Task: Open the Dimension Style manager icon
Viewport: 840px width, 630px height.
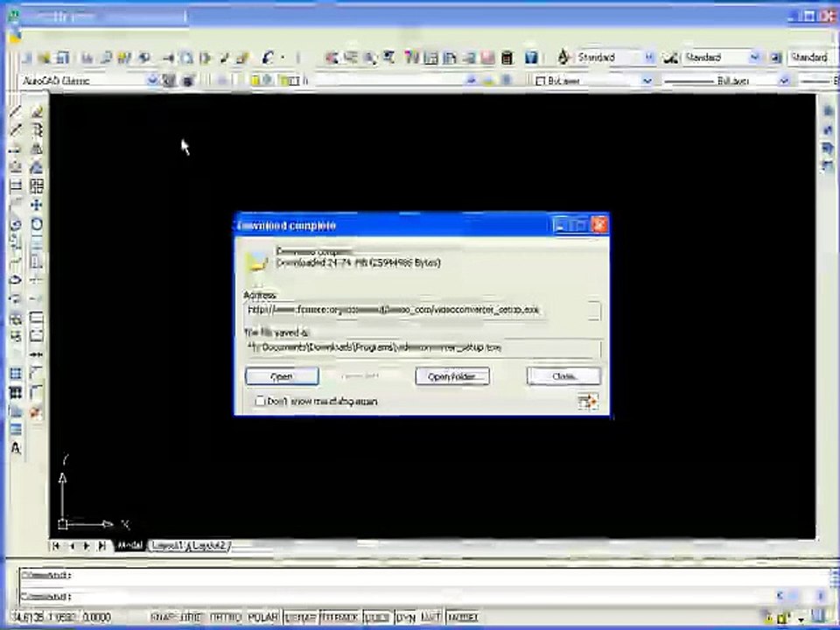Action: [x=671, y=58]
